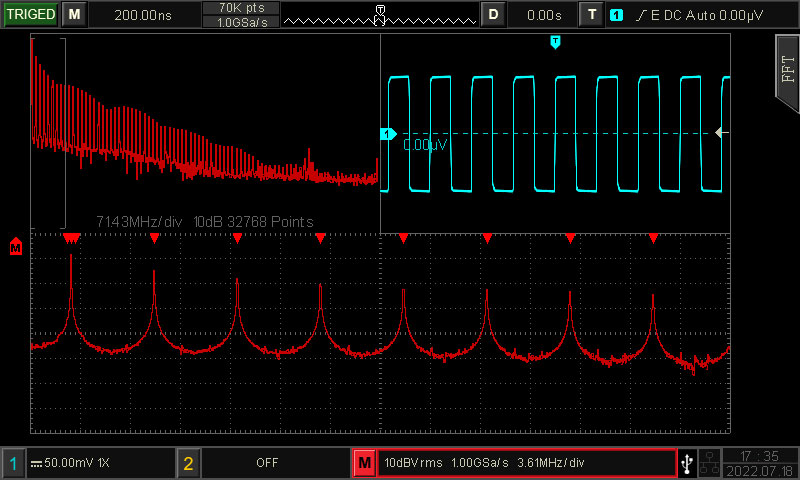
Task: Open the M timebase menu button
Action: [x=74, y=14]
